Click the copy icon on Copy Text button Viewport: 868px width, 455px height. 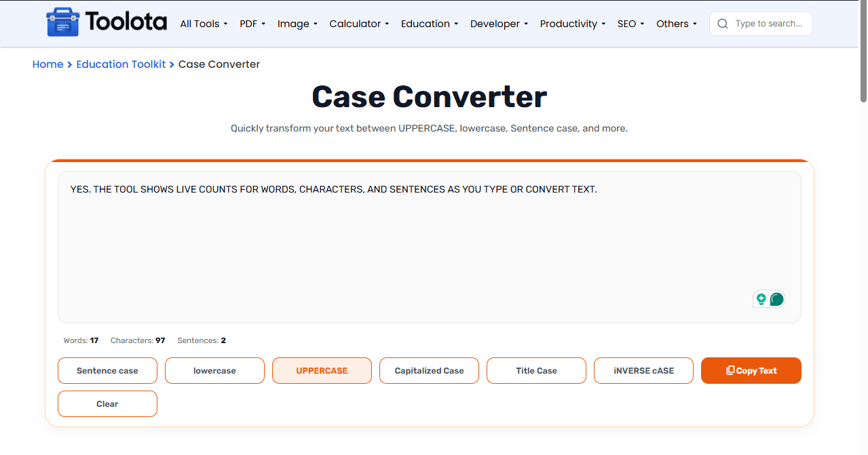(x=730, y=370)
